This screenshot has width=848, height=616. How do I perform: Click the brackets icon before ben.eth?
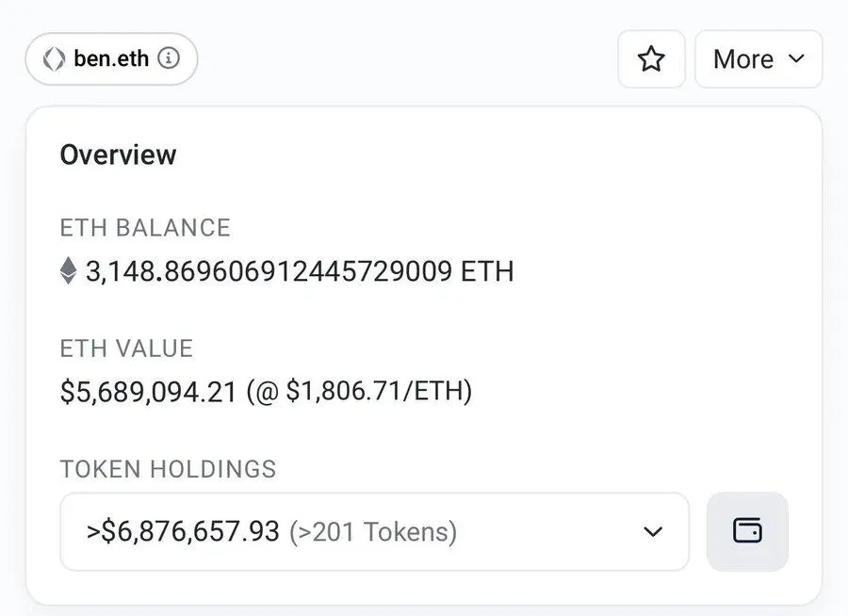pyautogui.click(x=54, y=58)
